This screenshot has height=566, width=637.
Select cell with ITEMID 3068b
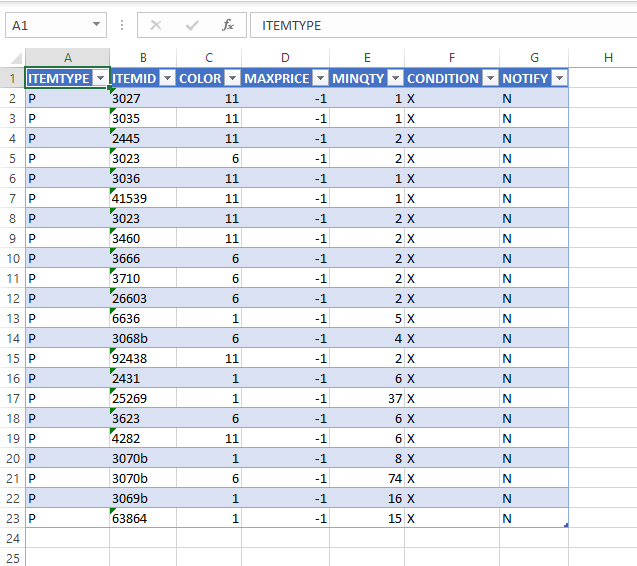coord(143,338)
